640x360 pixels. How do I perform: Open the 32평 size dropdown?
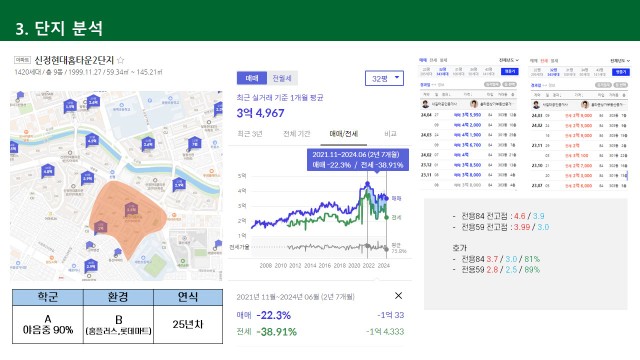click(384, 78)
